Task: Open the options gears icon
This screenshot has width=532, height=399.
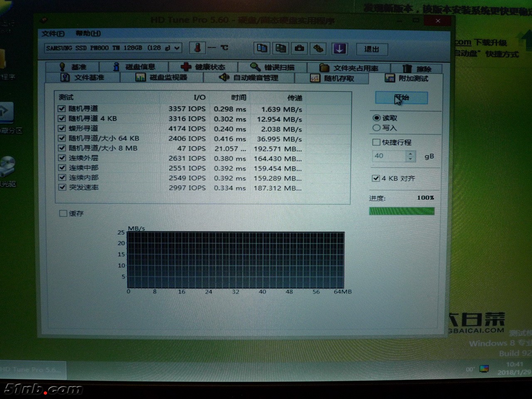Action: (318, 48)
